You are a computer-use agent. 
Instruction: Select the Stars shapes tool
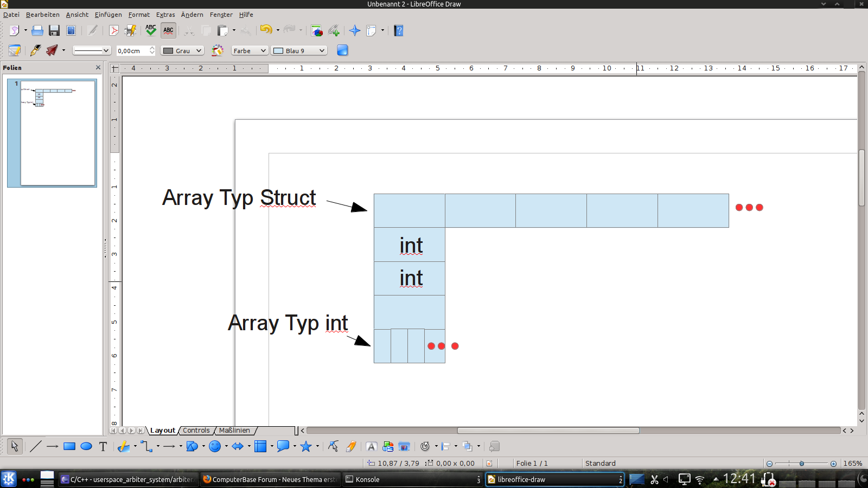pyautogui.click(x=306, y=446)
